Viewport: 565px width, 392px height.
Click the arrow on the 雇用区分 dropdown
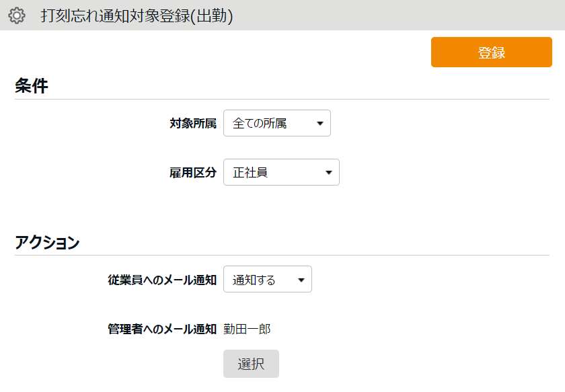click(x=328, y=173)
